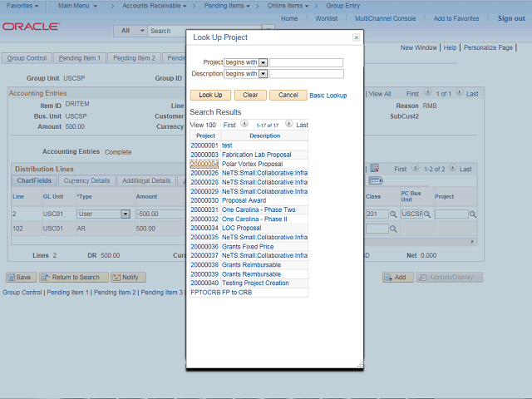Sort by Project column header
The width and height of the screenshot is (532, 399).
point(205,135)
